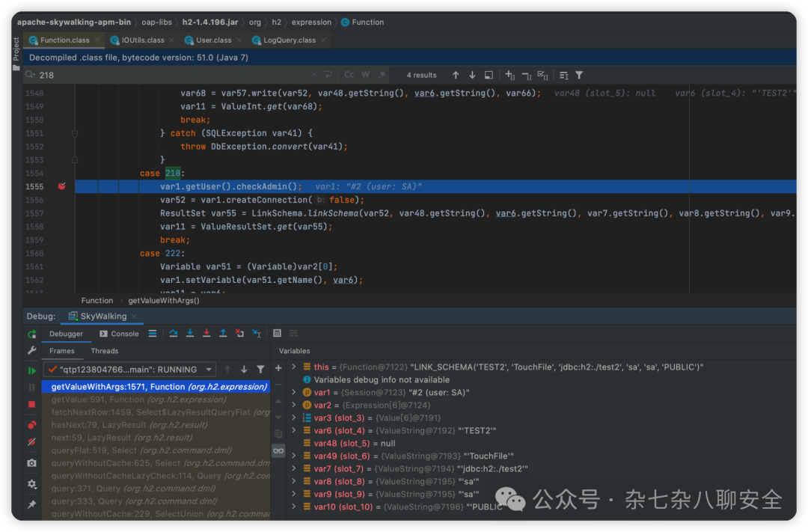Click the getValueWithArgs() breadcrumb below editor
Viewport: 808px width, 532px height.
pos(164,301)
